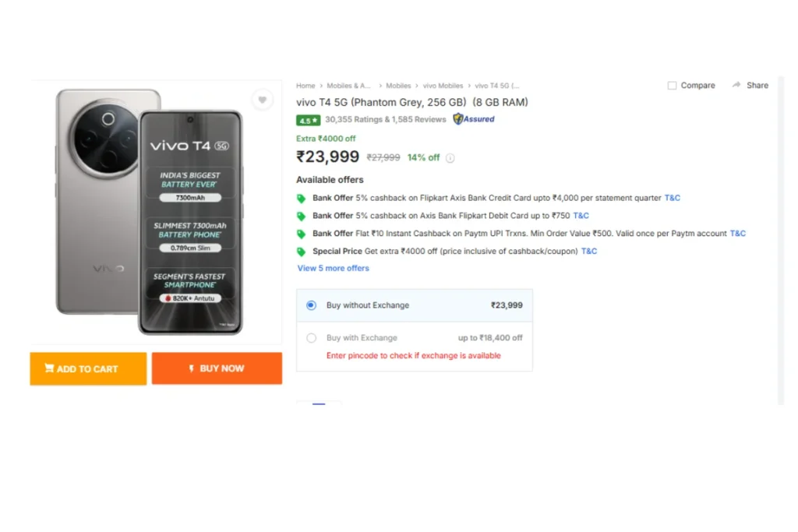Viewport: 798px width, 532px height.
Task: Click the 4.5 star rating badge
Action: [308, 120]
